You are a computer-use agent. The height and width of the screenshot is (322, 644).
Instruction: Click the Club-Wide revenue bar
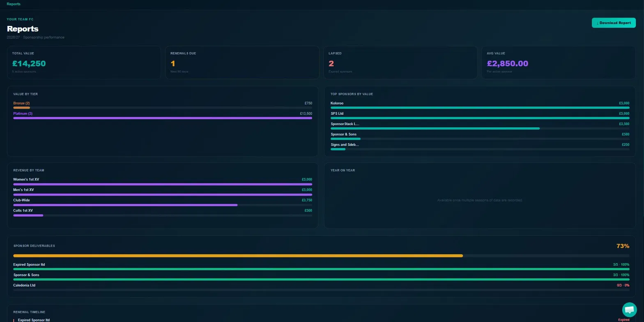(x=163, y=205)
